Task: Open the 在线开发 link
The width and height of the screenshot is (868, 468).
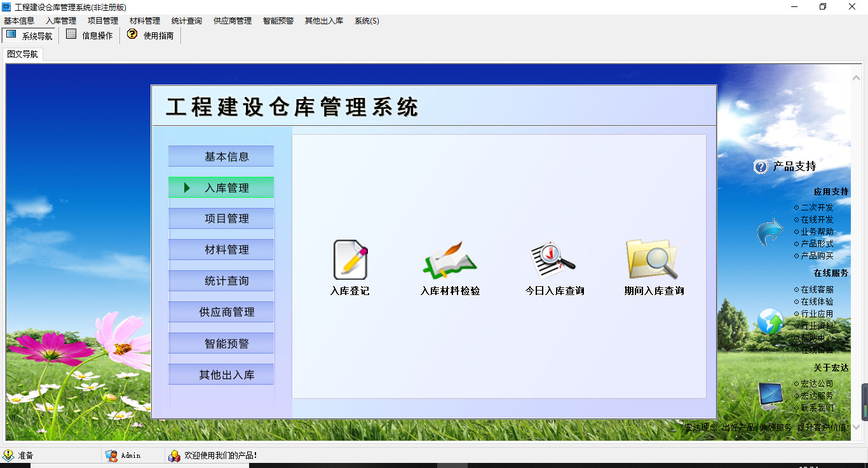Action: pyautogui.click(x=817, y=219)
